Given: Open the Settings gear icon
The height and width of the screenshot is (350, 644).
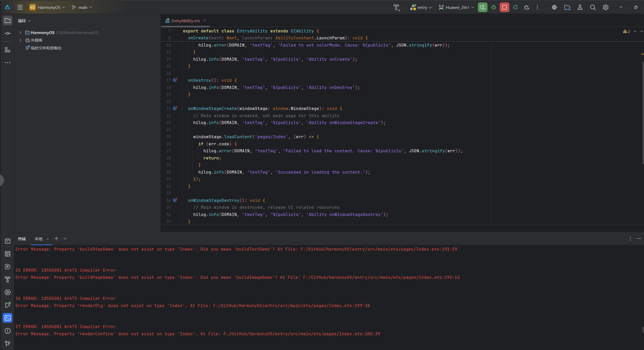Looking at the screenshot, I should [x=606, y=7].
